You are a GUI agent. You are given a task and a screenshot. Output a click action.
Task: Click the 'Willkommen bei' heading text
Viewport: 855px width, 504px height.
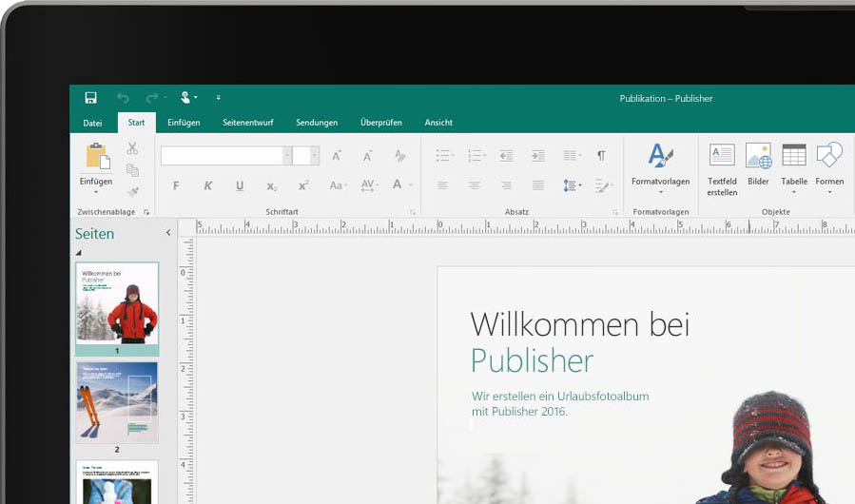tap(580, 324)
